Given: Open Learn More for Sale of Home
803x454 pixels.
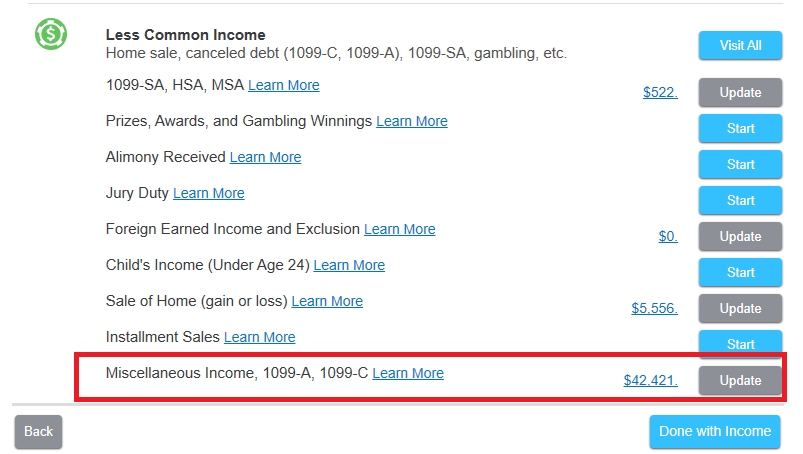Looking at the screenshot, I should pos(327,301).
